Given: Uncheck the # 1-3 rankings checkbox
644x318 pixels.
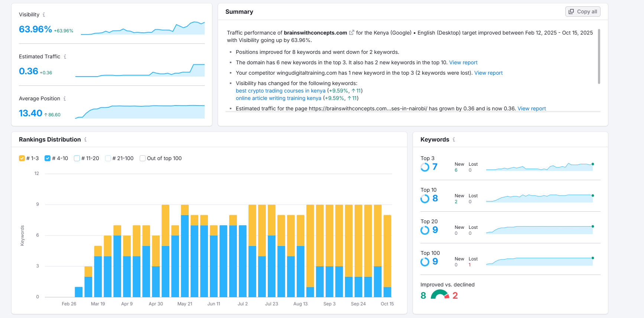Looking at the screenshot, I should tap(22, 158).
